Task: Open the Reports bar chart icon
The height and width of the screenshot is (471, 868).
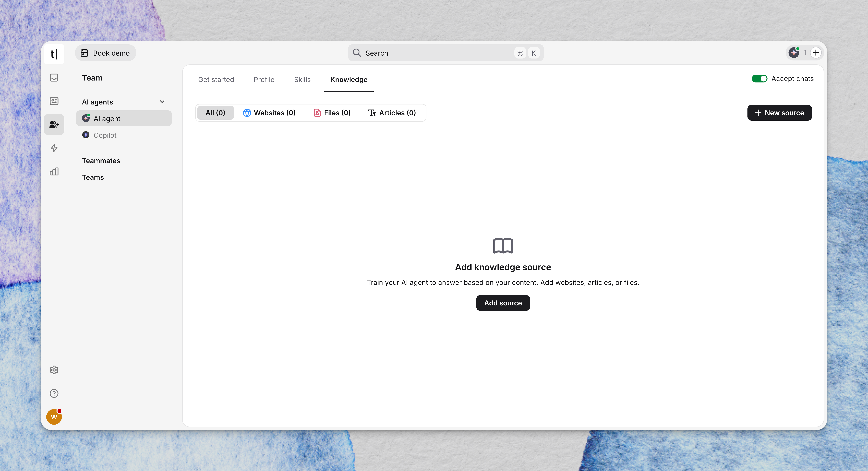Action: point(54,172)
